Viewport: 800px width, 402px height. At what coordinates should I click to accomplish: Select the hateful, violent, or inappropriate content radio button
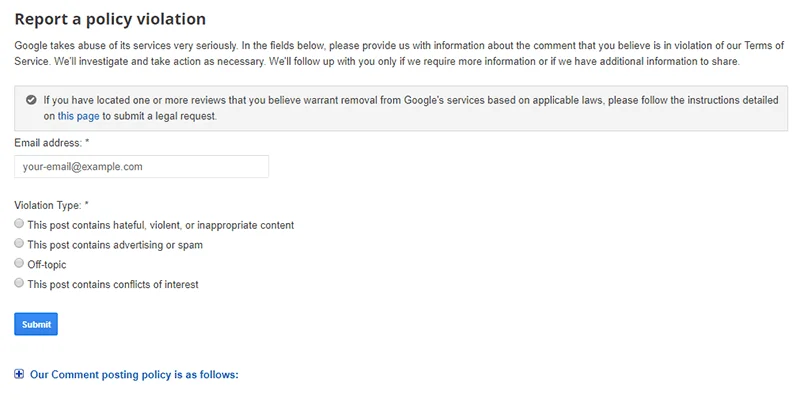pos(20,224)
